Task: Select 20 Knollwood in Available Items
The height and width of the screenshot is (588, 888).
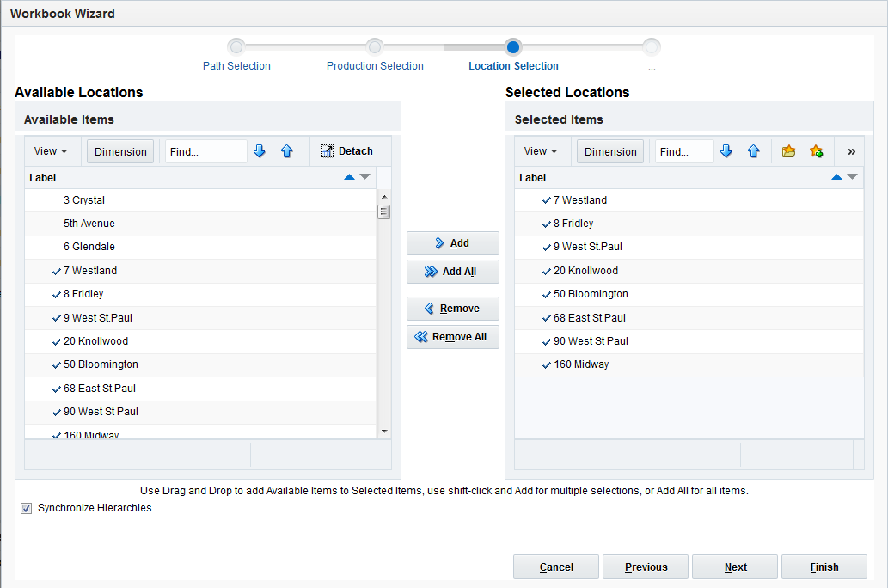Action: click(x=200, y=341)
